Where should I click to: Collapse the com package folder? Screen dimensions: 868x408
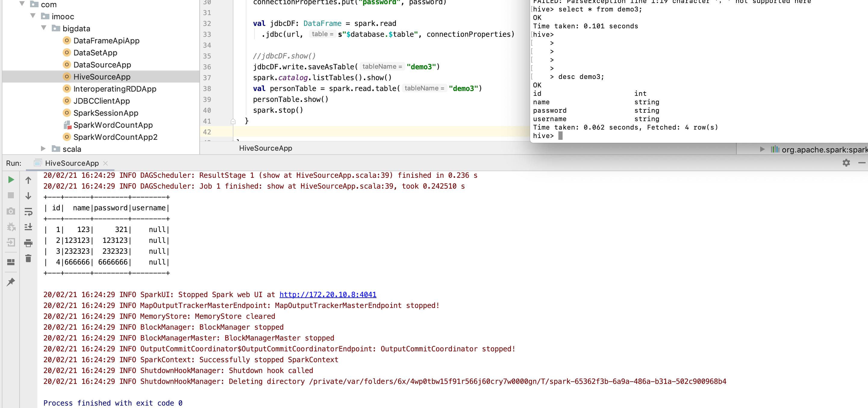click(x=22, y=4)
